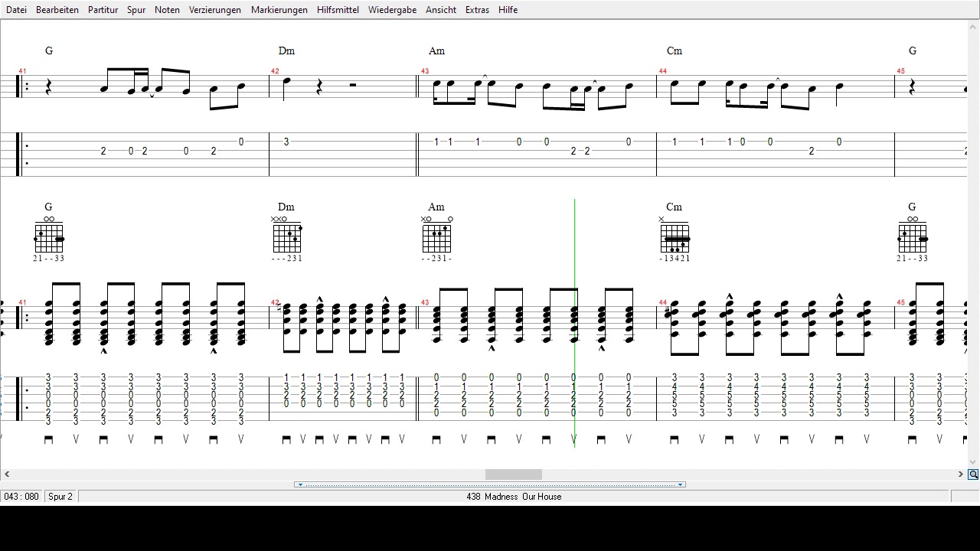980x551 pixels.
Task: Click measure number 43 on top staff
Action: (x=425, y=71)
